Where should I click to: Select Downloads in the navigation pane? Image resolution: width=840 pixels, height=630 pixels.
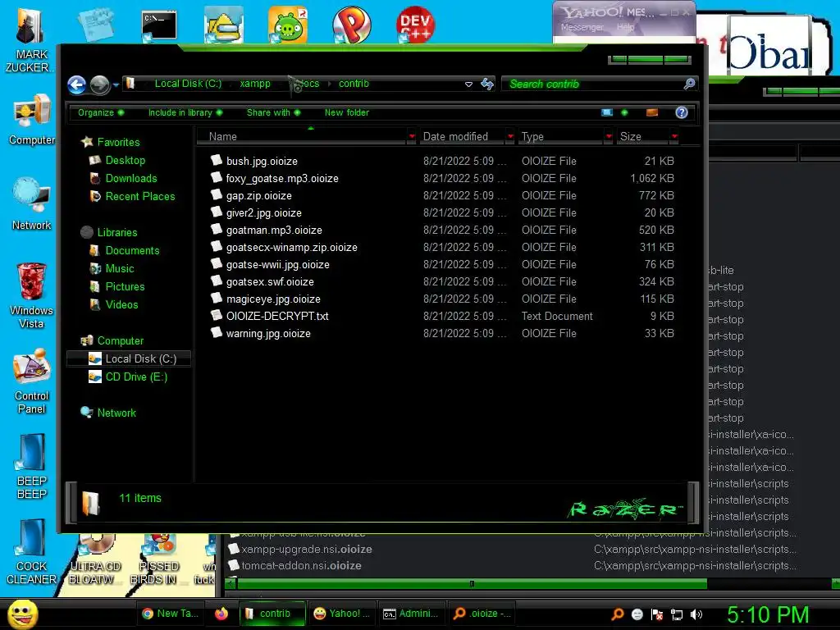[130, 178]
